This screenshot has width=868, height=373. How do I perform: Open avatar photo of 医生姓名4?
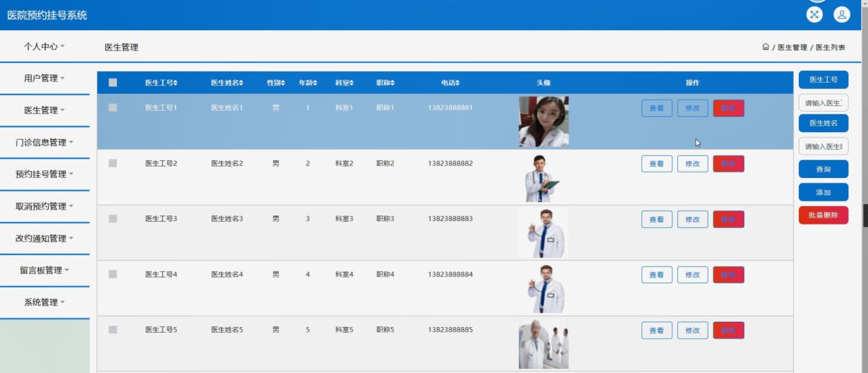click(x=543, y=288)
